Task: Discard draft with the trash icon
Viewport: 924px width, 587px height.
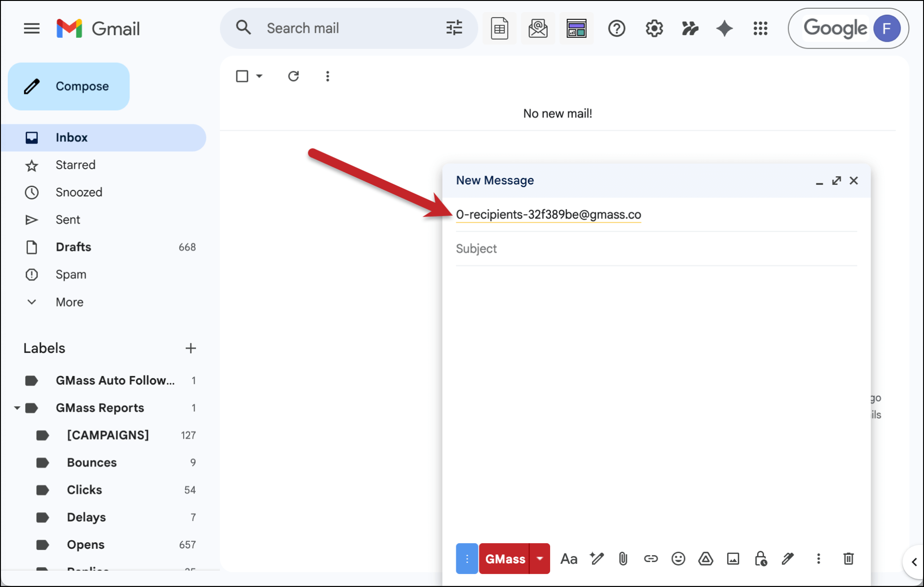Action: click(x=848, y=559)
